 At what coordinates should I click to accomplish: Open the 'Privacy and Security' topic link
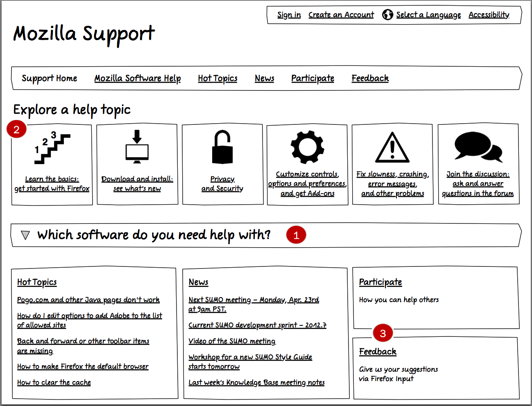coord(222,184)
